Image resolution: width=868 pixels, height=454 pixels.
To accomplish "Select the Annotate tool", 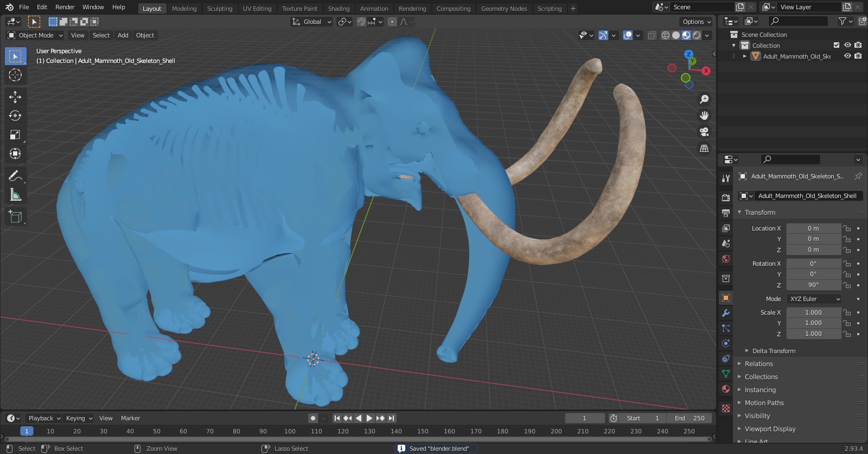I will (x=15, y=176).
